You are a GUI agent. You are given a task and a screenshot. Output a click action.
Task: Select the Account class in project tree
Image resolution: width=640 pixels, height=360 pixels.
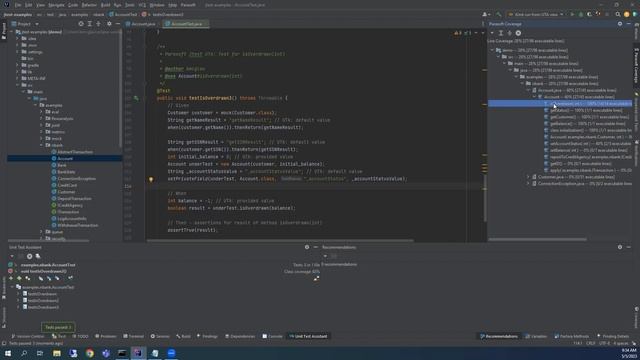(x=64, y=158)
